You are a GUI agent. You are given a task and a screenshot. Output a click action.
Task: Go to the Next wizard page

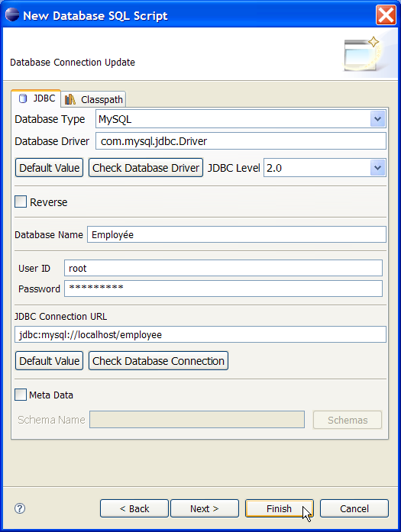[x=205, y=508]
